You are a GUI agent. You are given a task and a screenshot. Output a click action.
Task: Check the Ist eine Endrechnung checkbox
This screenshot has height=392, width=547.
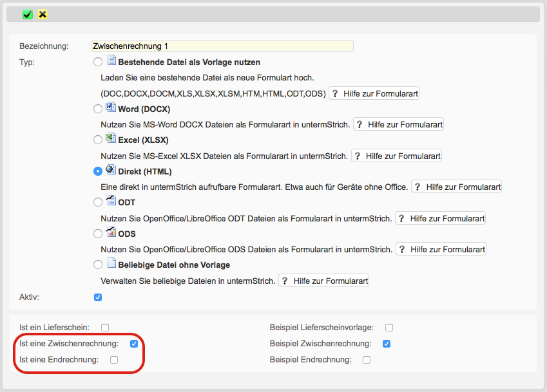point(114,360)
